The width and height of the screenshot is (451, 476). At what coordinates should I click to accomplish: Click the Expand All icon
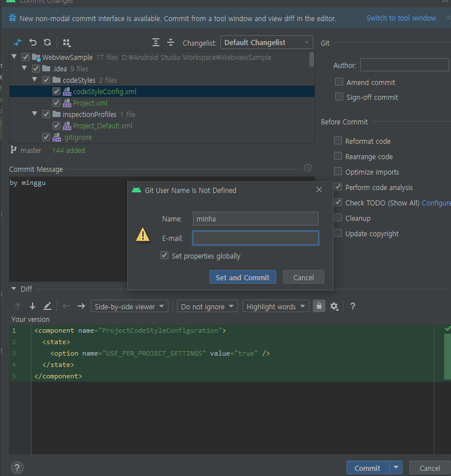pyautogui.click(x=156, y=42)
